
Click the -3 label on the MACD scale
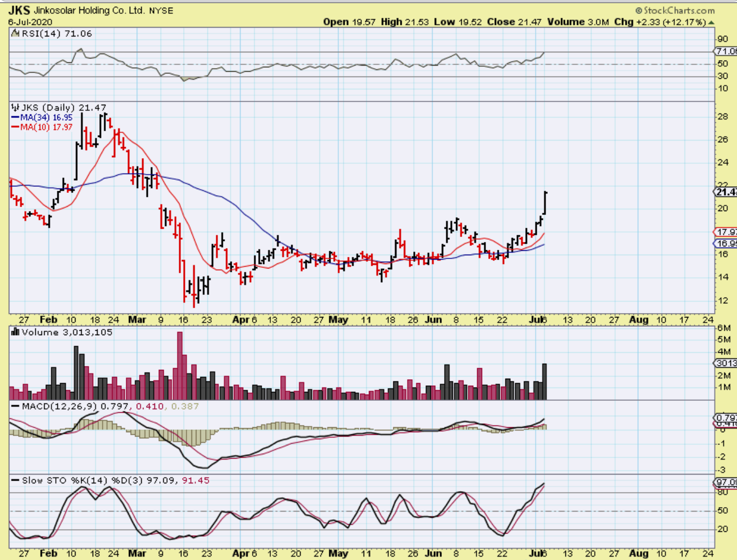[x=721, y=470]
